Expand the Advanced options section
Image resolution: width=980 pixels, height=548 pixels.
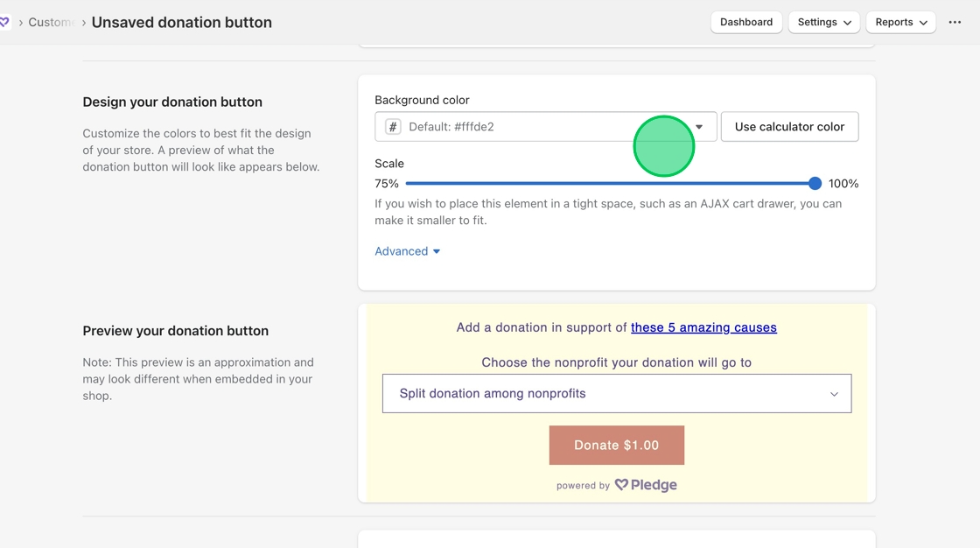[407, 251]
